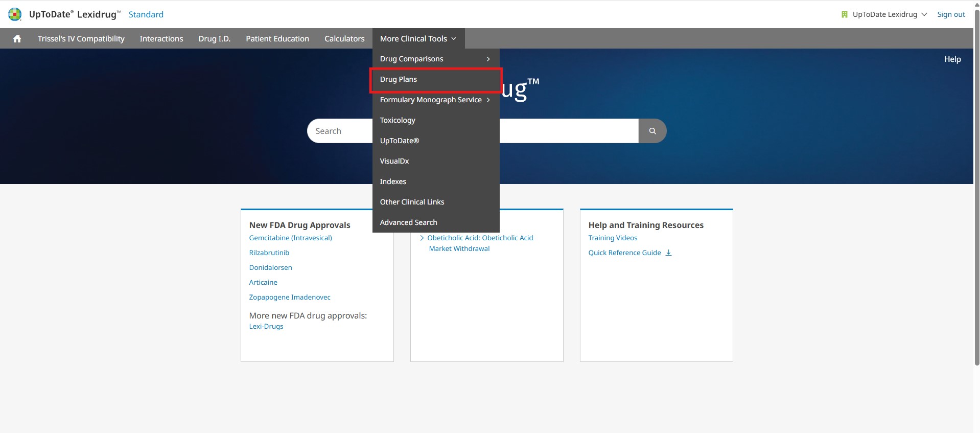
Task: Collapse the More Clinical Tools menu
Action: pos(418,39)
